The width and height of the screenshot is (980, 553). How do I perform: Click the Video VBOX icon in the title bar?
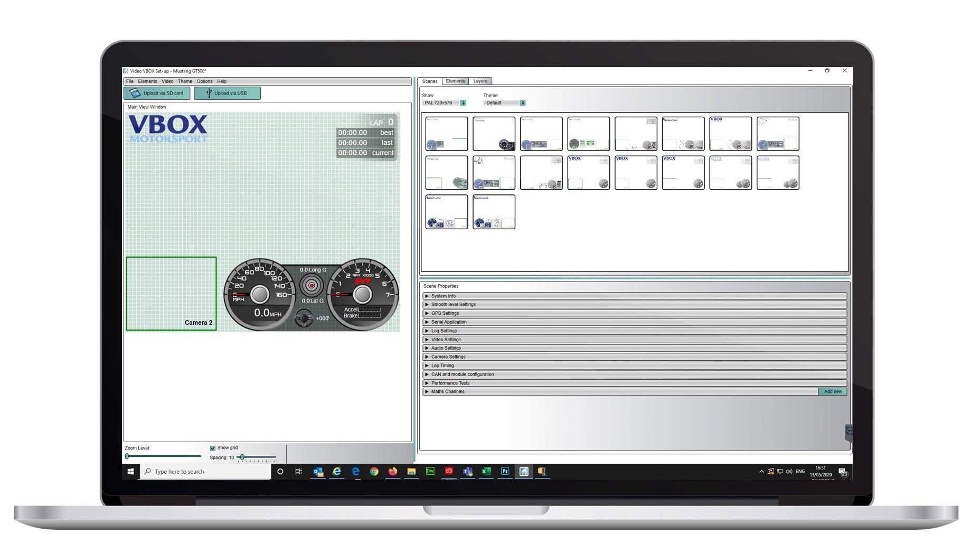[125, 70]
